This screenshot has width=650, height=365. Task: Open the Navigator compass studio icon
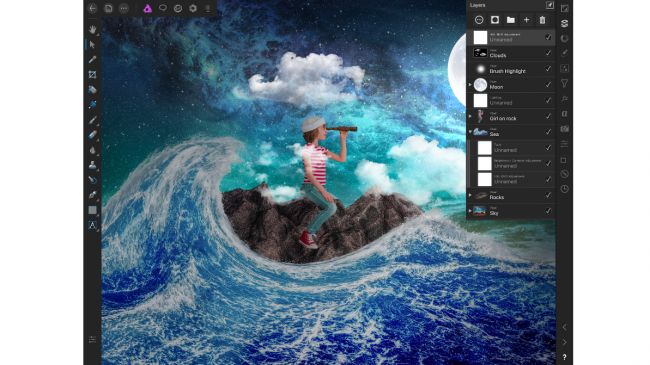click(x=564, y=174)
